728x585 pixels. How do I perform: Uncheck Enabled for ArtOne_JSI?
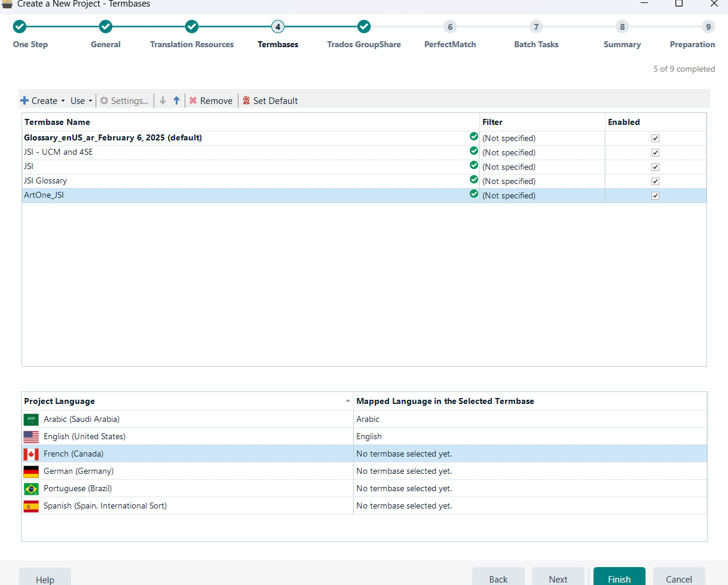point(655,195)
